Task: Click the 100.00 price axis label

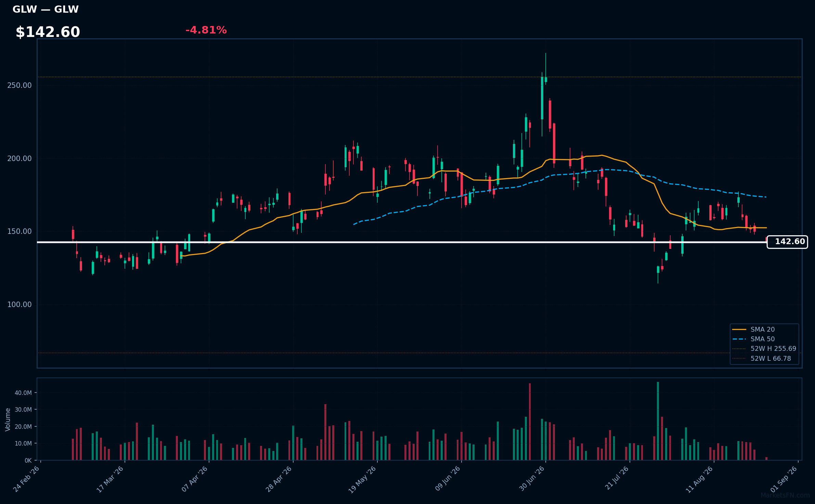Action: [x=20, y=305]
